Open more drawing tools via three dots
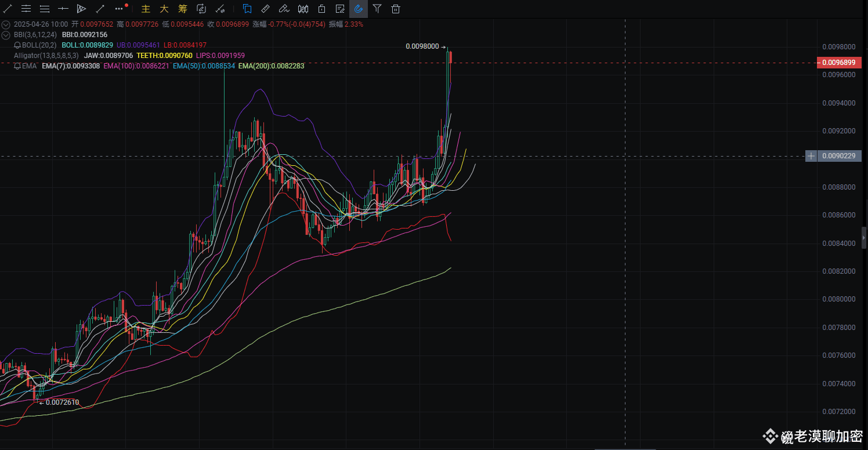The image size is (868, 450). click(x=119, y=9)
